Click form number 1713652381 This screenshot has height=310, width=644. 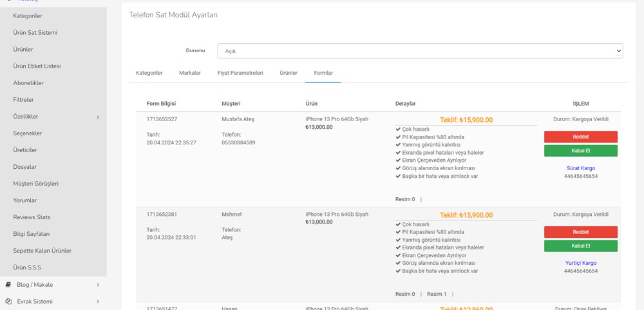click(162, 214)
